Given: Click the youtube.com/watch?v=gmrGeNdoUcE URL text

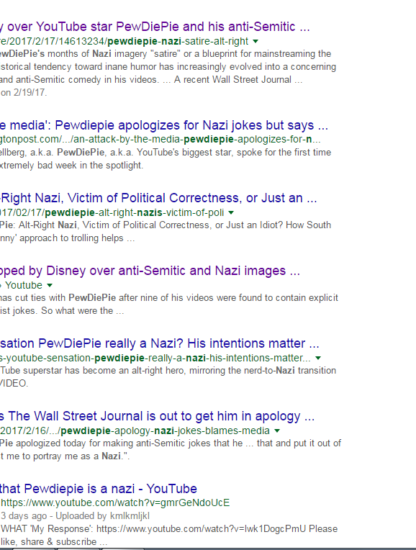Looking at the screenshot, I should pyautogui.click(x=115, y=503).
